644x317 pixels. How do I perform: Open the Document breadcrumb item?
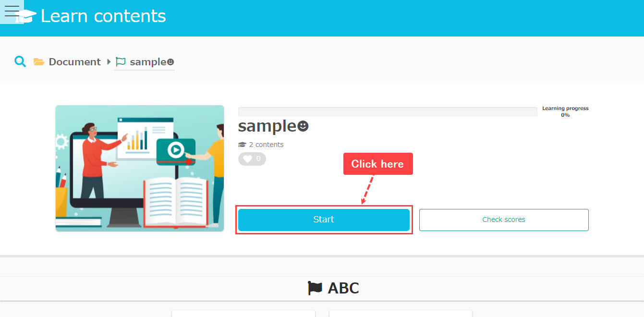coord(74,62)
